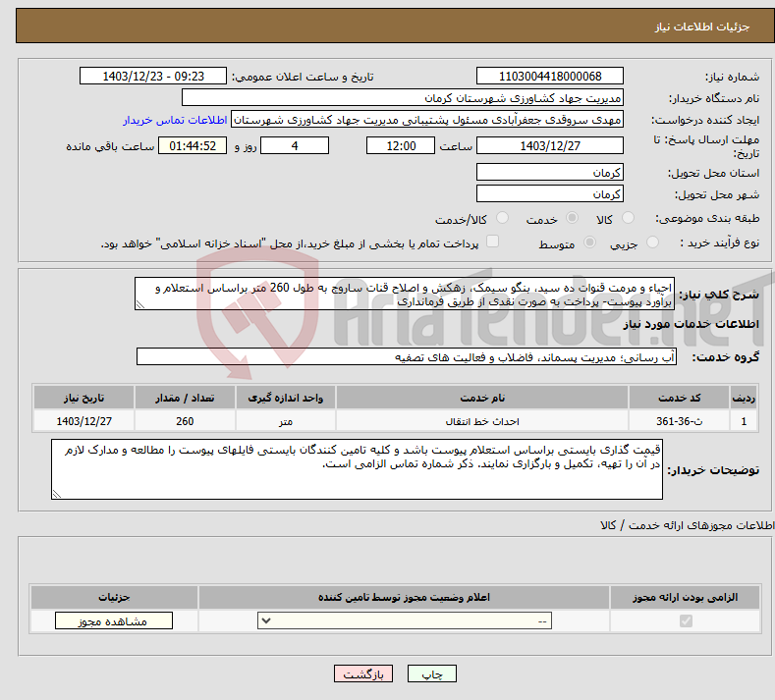The height and width of the screenshot is (700, 775).
Task: Click the اعلام وضعیت مجوز توسط تامین کننده header
Action: (x=404, y=597)
